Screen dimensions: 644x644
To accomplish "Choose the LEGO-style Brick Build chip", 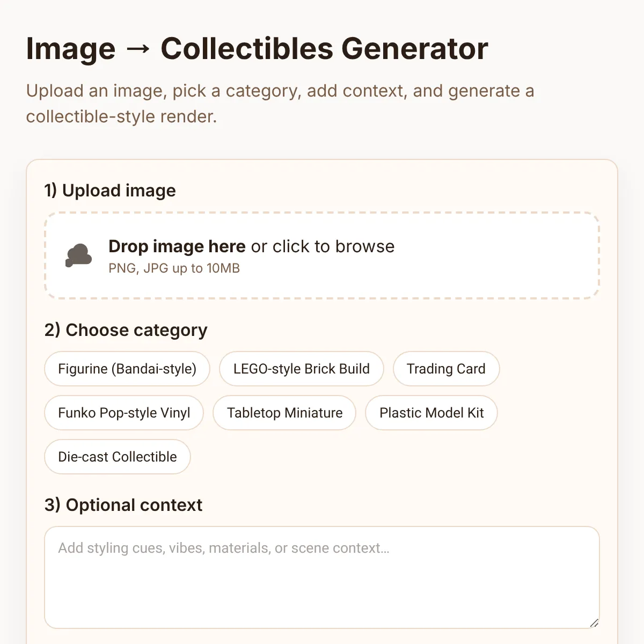I will (x=302, y=369).
